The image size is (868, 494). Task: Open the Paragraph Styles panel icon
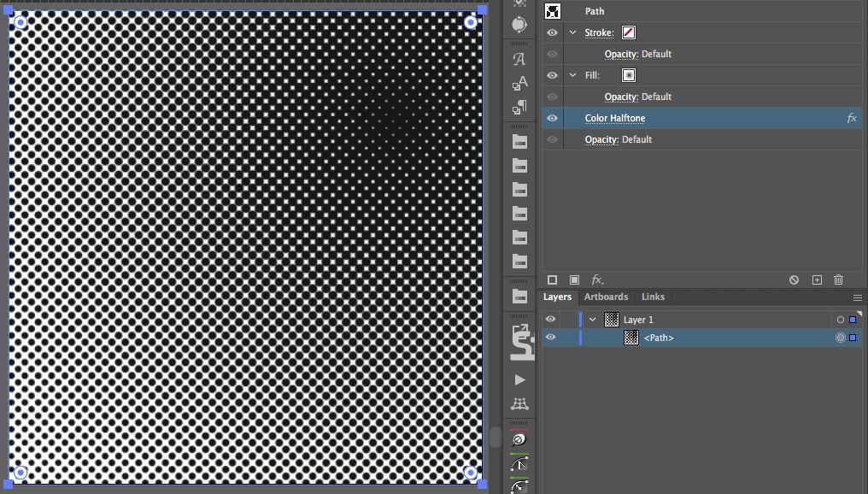[x=519, y=108]
